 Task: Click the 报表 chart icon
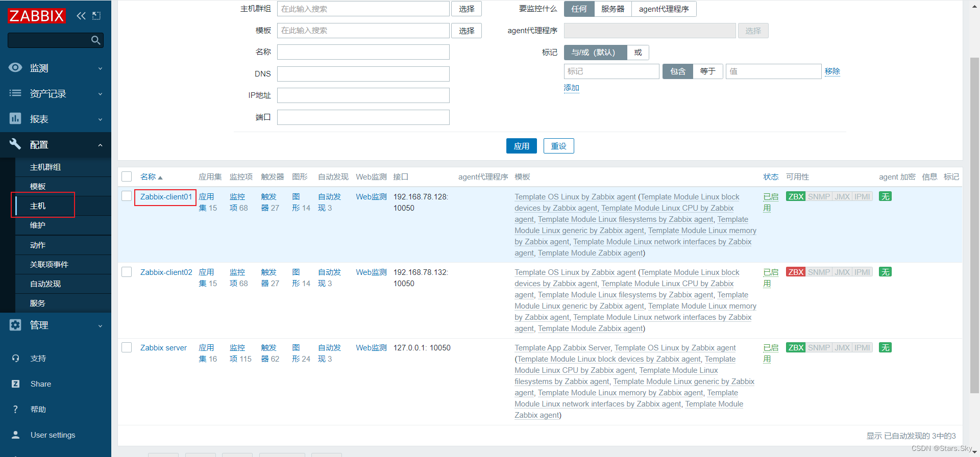[15, 118]
